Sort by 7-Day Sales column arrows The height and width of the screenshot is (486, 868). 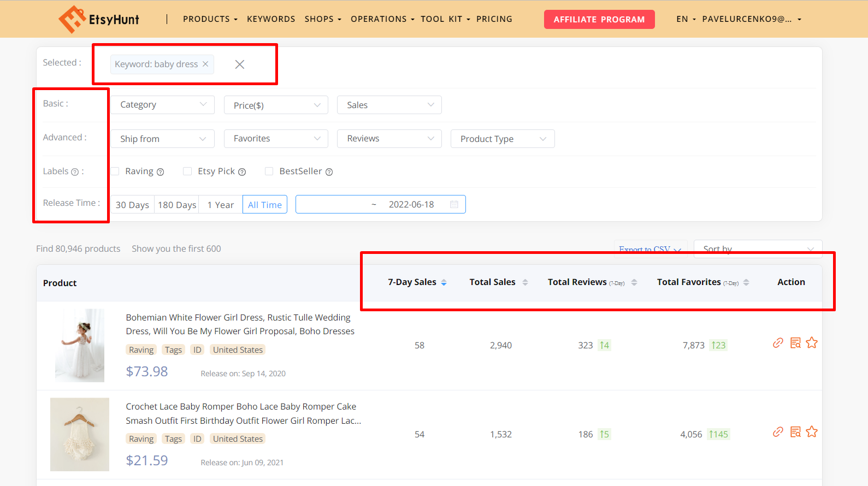[444, 282]
